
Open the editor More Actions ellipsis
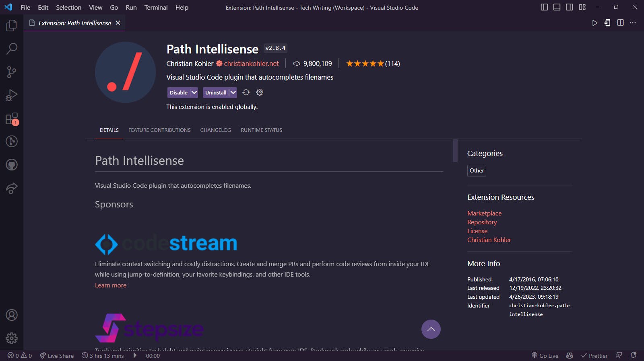coord(633,23)
